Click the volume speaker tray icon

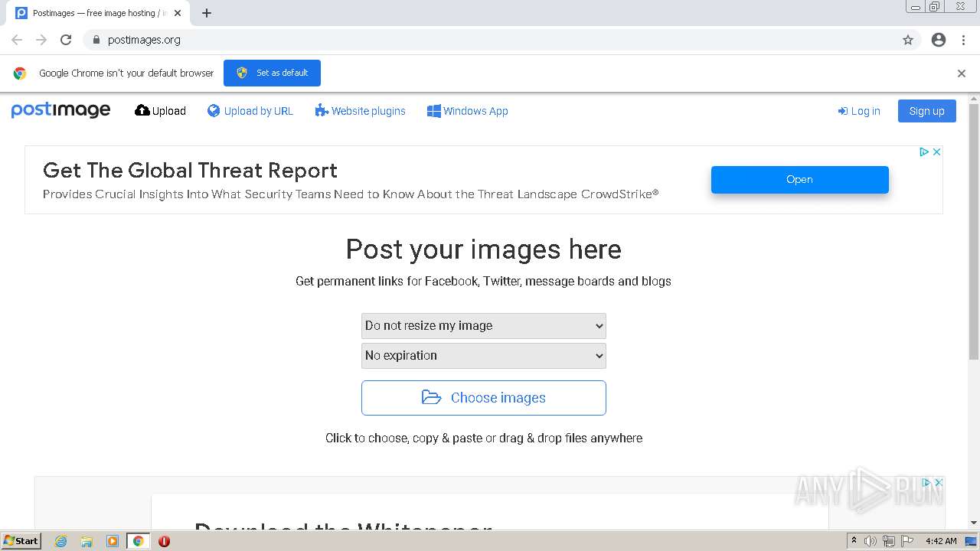871,541
